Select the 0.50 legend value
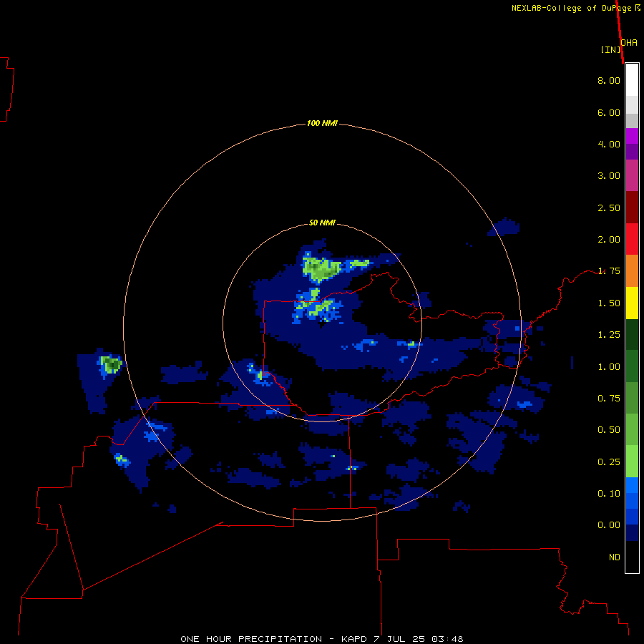 pyautogui.click(x=609, y=430)
